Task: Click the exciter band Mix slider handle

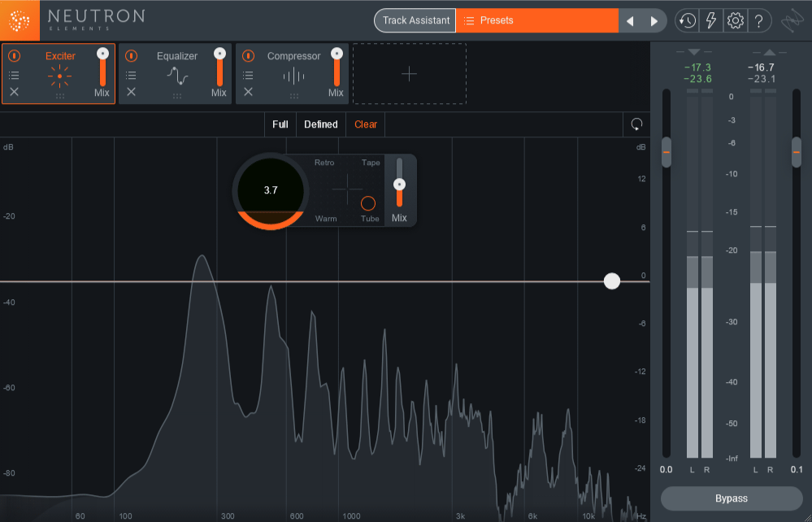Action: [399, 185]
